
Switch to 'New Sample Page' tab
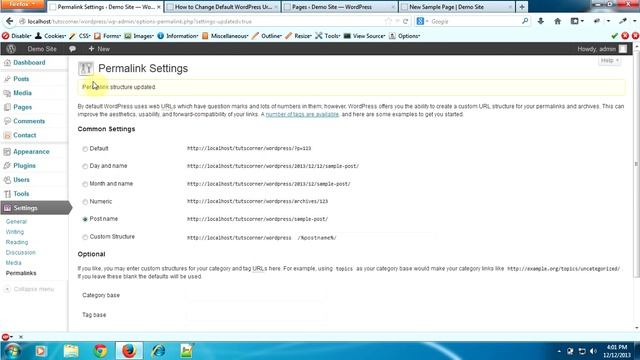[457, 7]
